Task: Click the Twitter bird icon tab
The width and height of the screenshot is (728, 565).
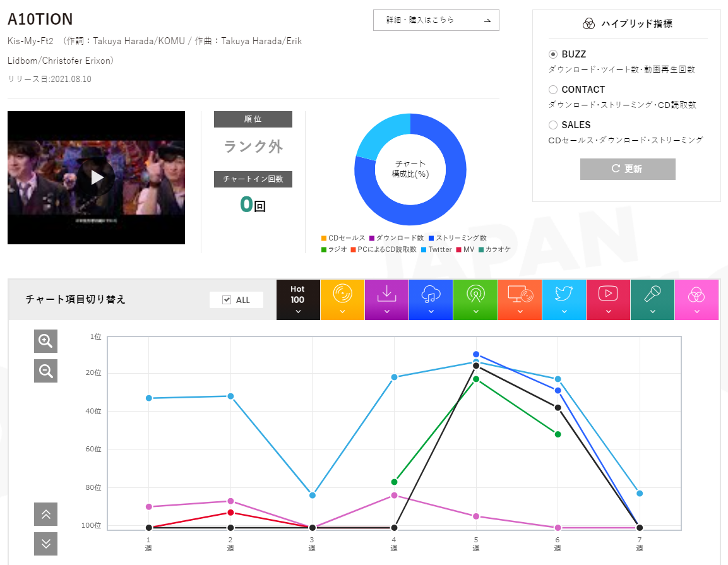Action: (564, 299)
